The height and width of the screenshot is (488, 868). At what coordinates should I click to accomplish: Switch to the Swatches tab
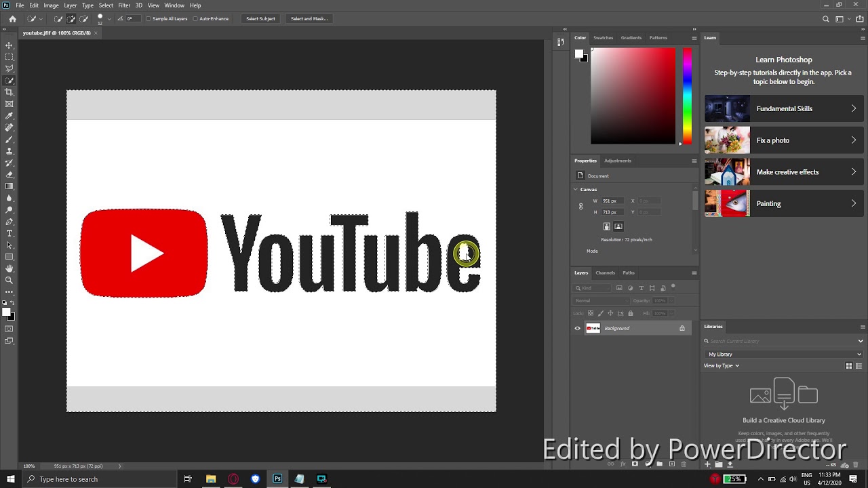coord(603,38)
